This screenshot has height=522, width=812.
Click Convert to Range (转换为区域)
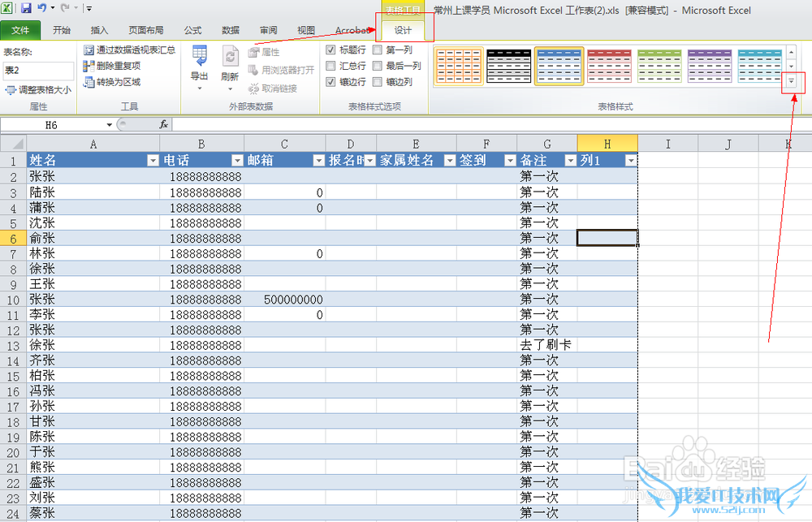point(112,82)
